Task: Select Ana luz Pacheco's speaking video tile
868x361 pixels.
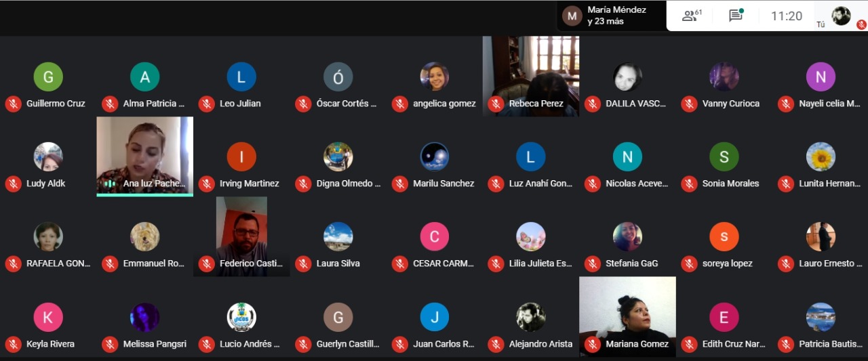Action: [144, 154]
